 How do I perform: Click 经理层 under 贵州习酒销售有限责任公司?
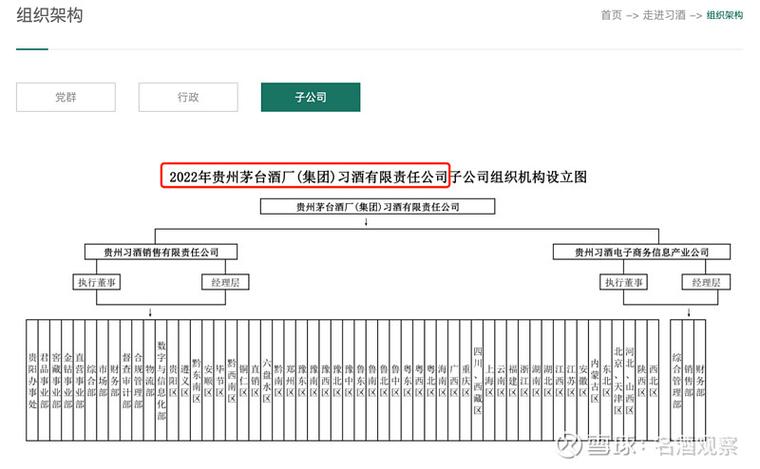pyautogui.click(x=225, y=282)
